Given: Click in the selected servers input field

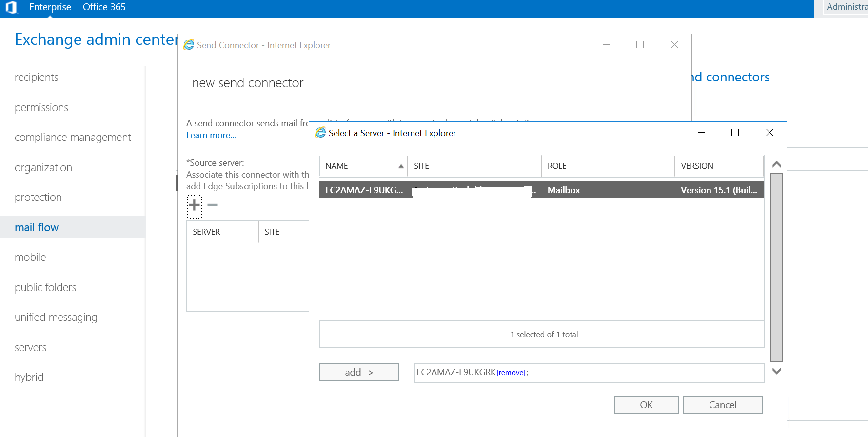Looking at the screenshot, I should pyautogui.click(x=589, y=373).
